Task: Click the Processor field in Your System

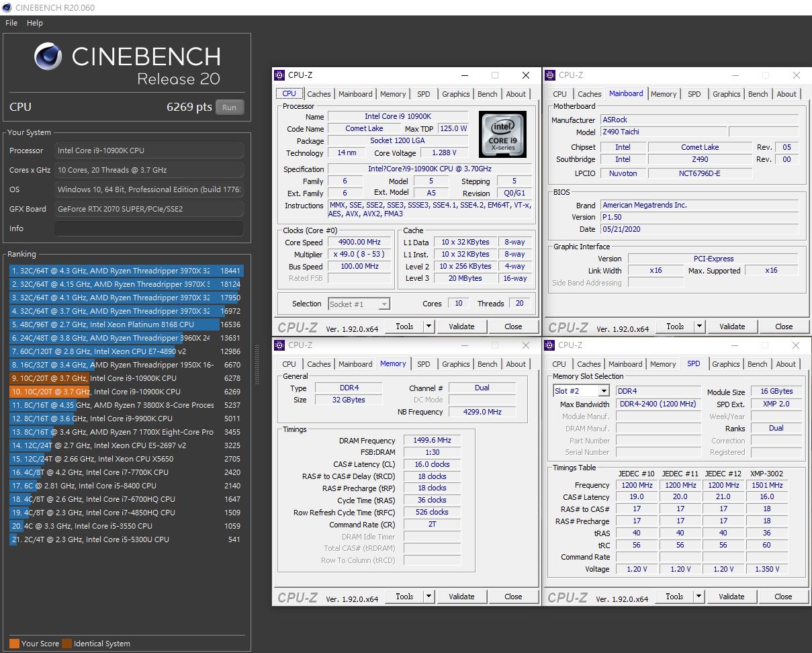Action: 149,150
